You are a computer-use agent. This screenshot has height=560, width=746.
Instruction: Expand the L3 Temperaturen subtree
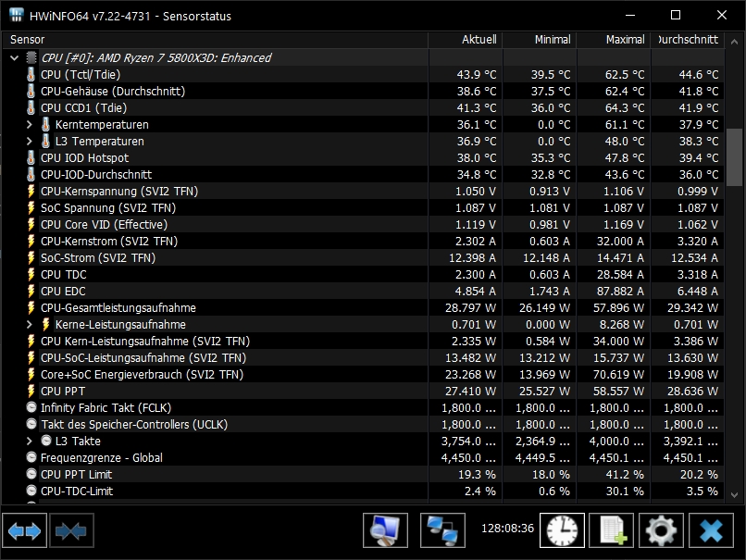30,142
